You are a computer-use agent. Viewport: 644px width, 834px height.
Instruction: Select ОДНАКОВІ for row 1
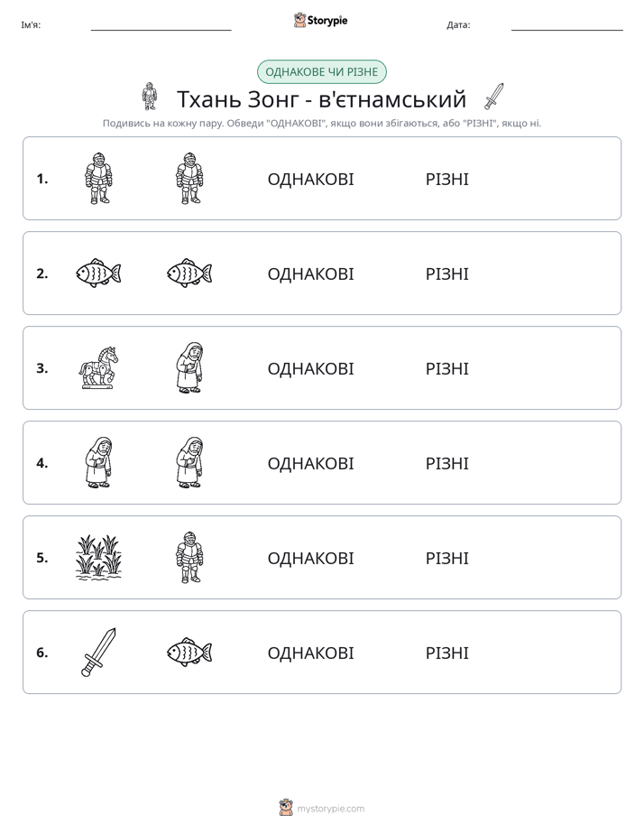(x=310, y=180)
